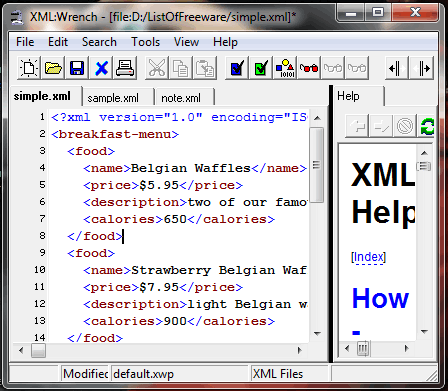
Task: Open the Edit menu
Action: [58, 42]
